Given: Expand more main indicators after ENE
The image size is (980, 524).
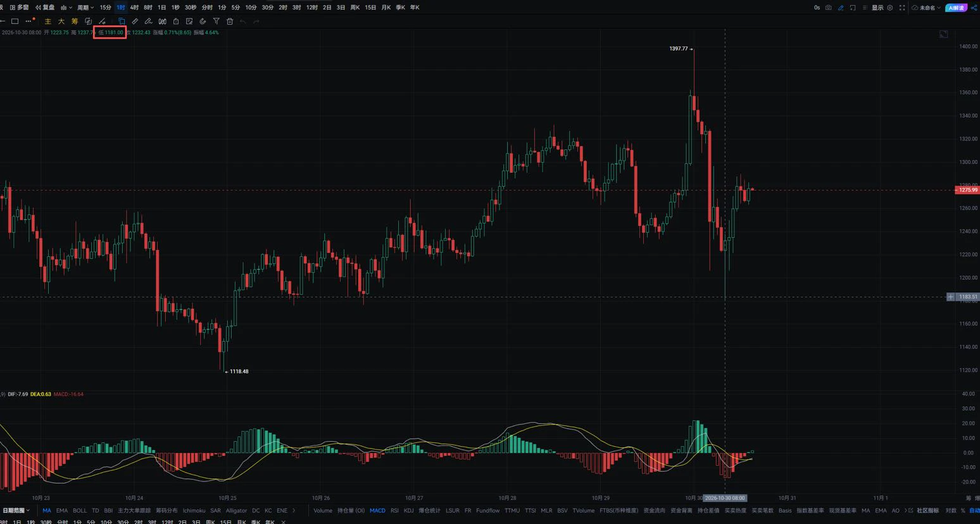Looking at the screenshot, I should click(294, 511).
